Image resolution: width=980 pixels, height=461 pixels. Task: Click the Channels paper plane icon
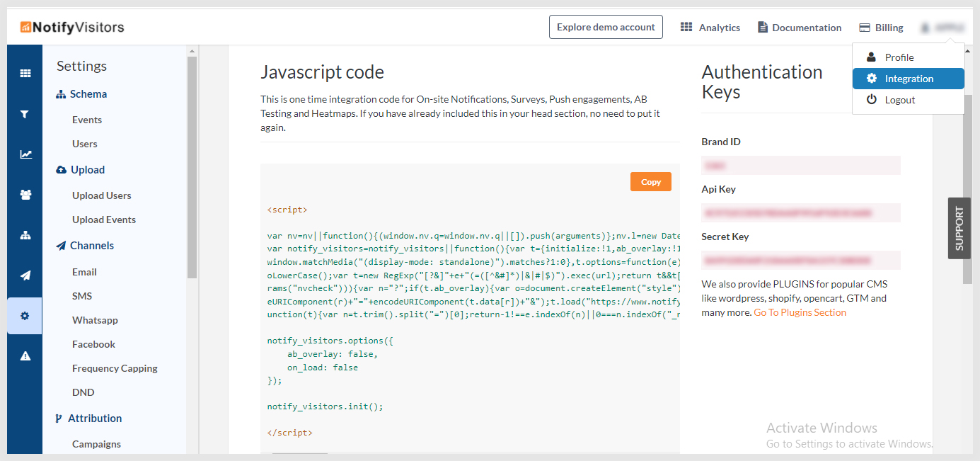[x=61, y=246]
